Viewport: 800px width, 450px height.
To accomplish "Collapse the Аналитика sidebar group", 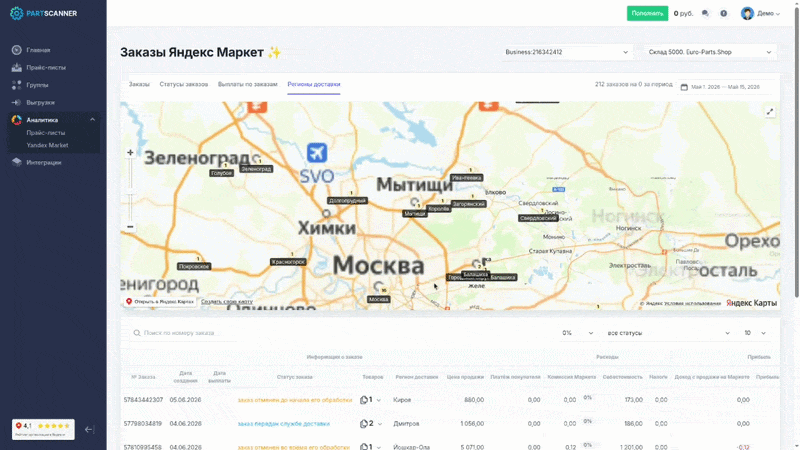I will click(92, 119).
